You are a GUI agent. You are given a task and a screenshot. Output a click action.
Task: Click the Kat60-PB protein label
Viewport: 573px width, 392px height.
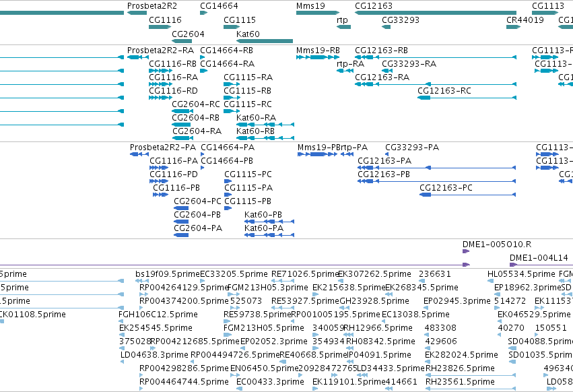[263, 215]
